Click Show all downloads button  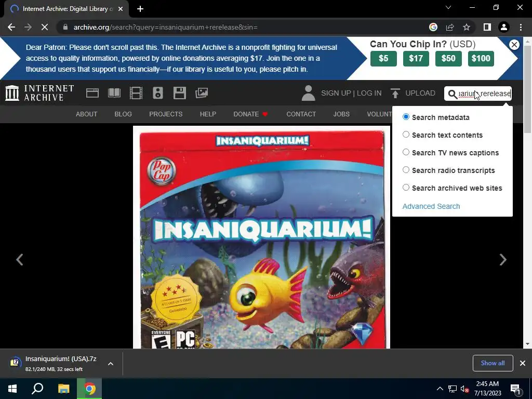click(493, 363)
